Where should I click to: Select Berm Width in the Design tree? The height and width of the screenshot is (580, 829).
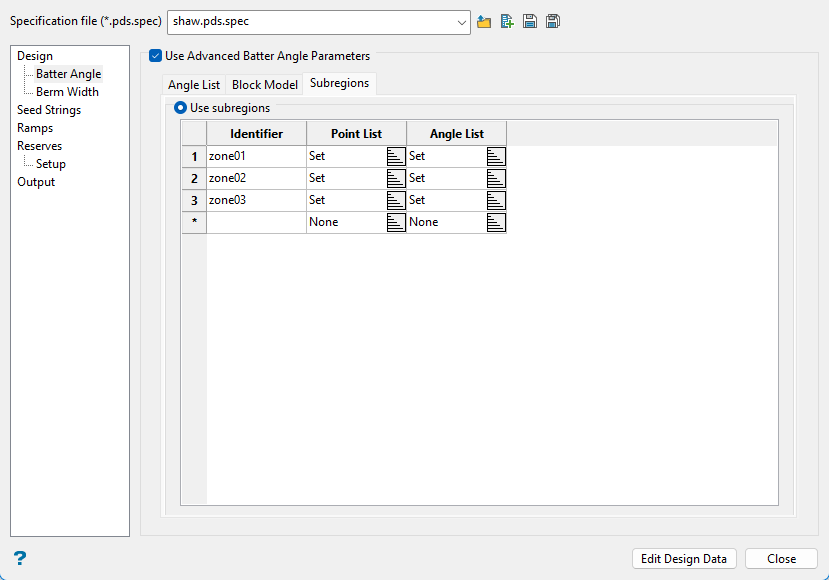[67, 92]
